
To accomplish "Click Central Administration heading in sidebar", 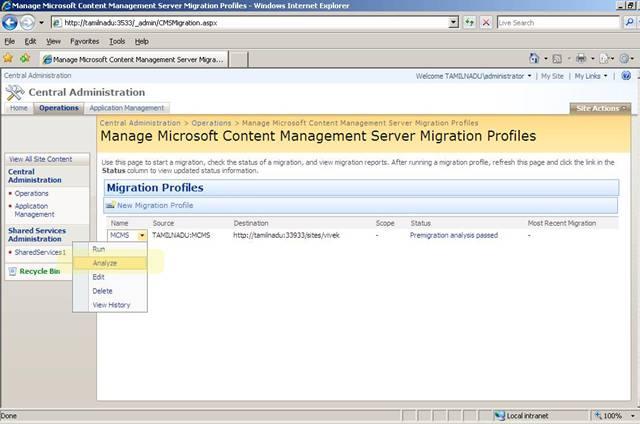I will click(x=35, y=176).
